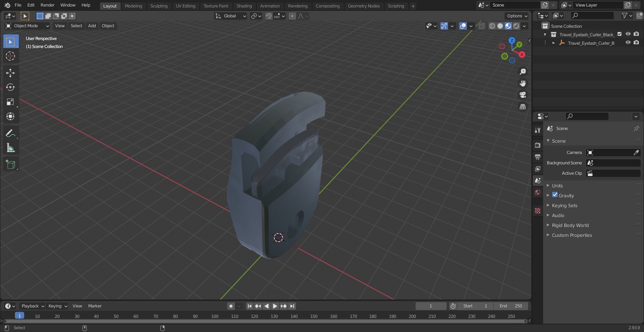Open the Options dropdown

(518, 16)
